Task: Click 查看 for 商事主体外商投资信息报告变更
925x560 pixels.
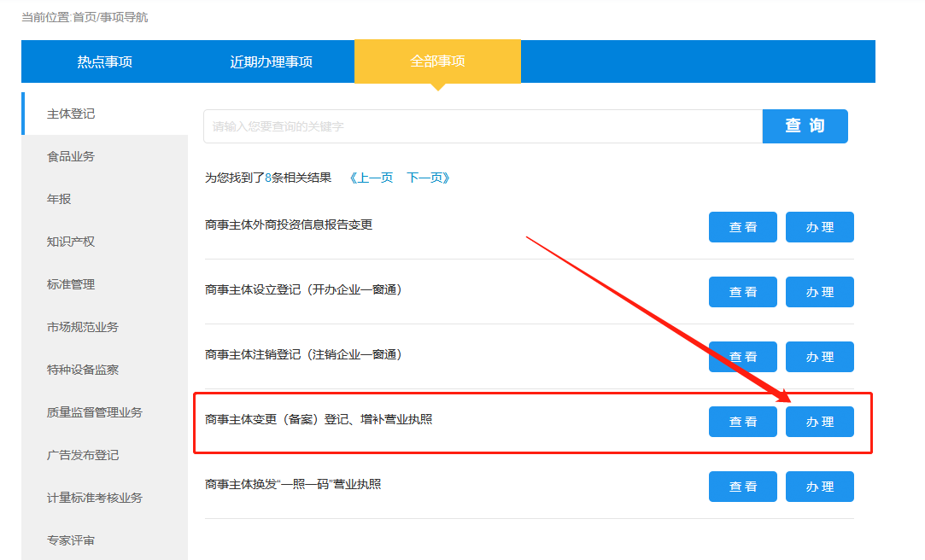Action: 742,227
